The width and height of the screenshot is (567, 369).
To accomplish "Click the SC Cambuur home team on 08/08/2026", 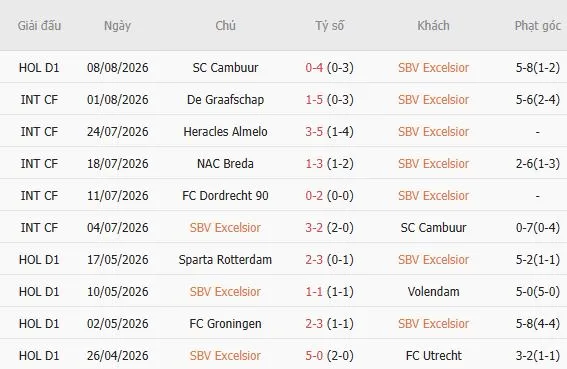I will (225, 68).
